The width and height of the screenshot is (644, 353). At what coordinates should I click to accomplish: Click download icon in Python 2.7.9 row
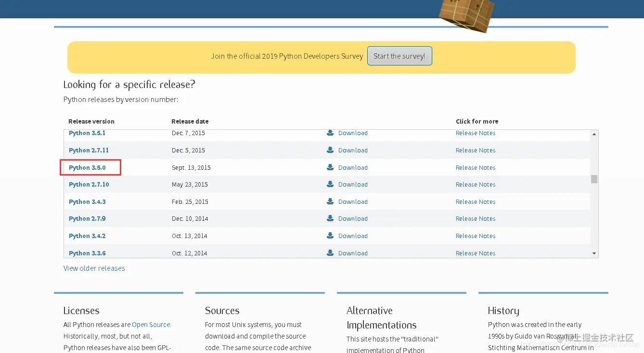coord(330,218)
